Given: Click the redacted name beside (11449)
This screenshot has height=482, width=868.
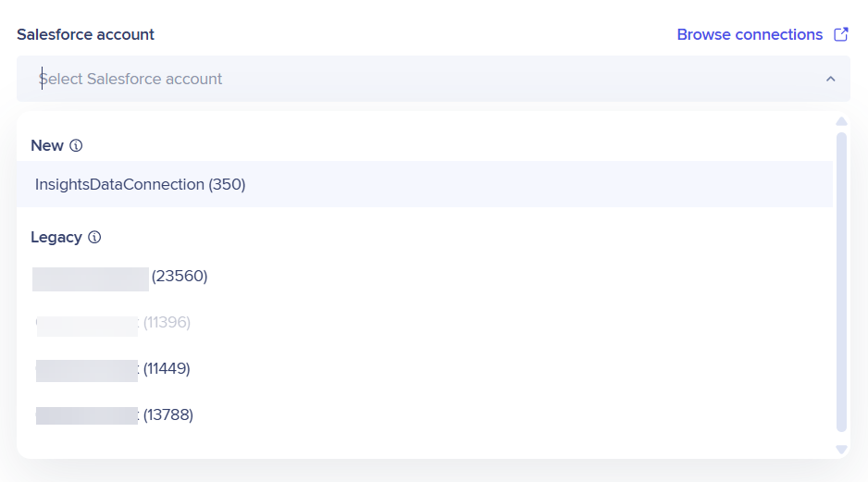Looking at the screenshot, I should coord(87,369).
